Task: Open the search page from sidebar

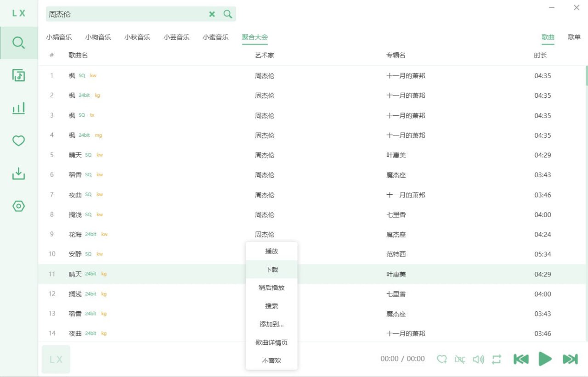Action: pyautogui.click(x=18, y=43)
